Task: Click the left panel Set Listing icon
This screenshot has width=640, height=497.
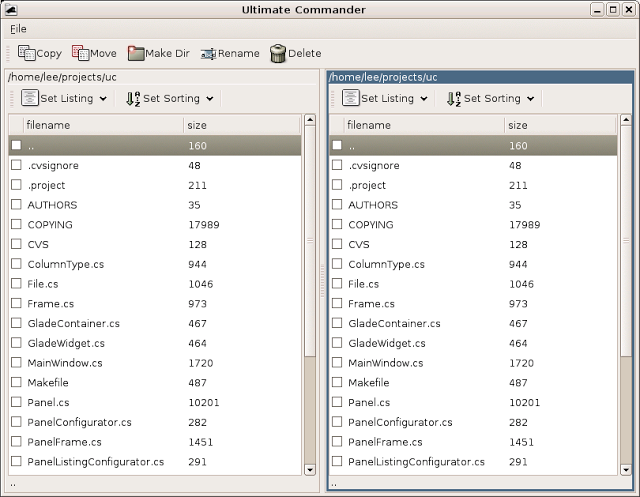Action: [x=30, y=98]
